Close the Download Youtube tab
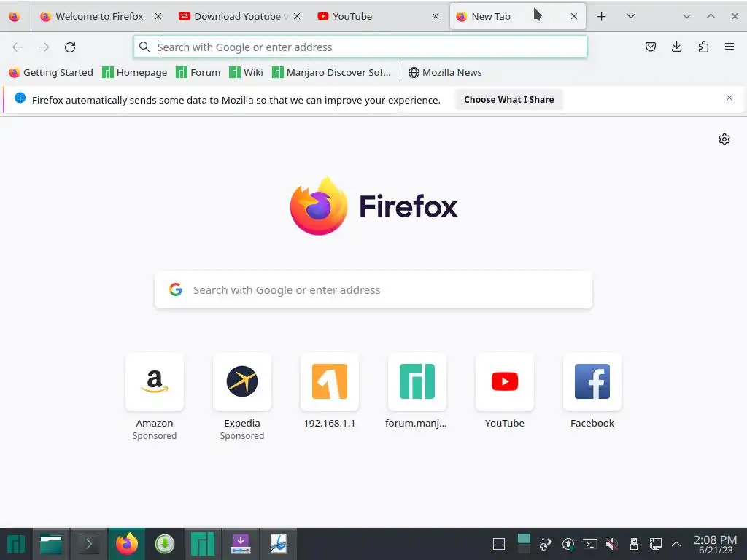Viewport: 747px width, 560px height. 297,16
